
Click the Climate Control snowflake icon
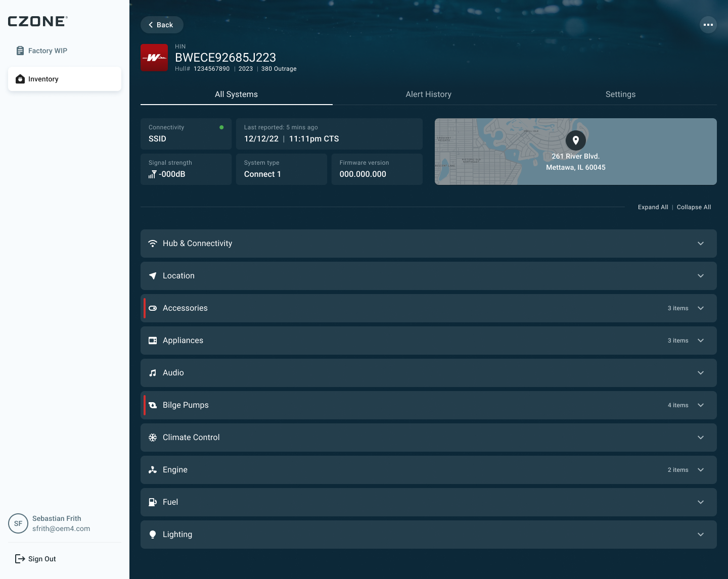(x=153, y=438)
